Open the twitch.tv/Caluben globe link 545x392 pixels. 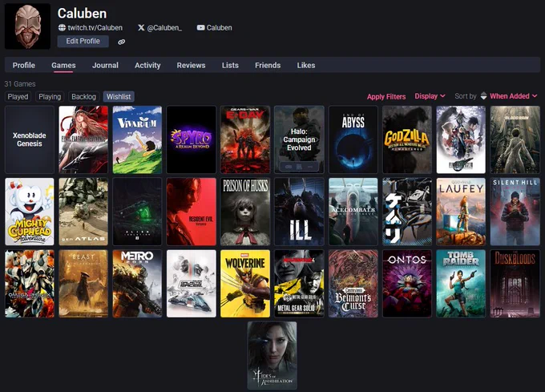(x=91, y=28)
